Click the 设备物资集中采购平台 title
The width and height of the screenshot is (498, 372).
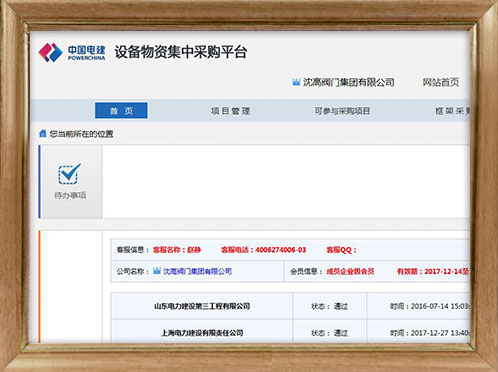point(181,52)
